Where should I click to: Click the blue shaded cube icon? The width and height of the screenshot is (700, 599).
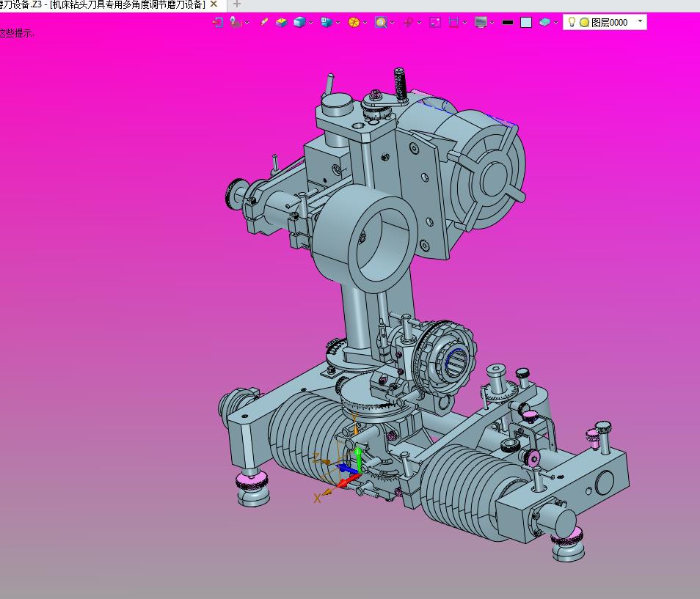pyautogui.click(x=299, y=22)
